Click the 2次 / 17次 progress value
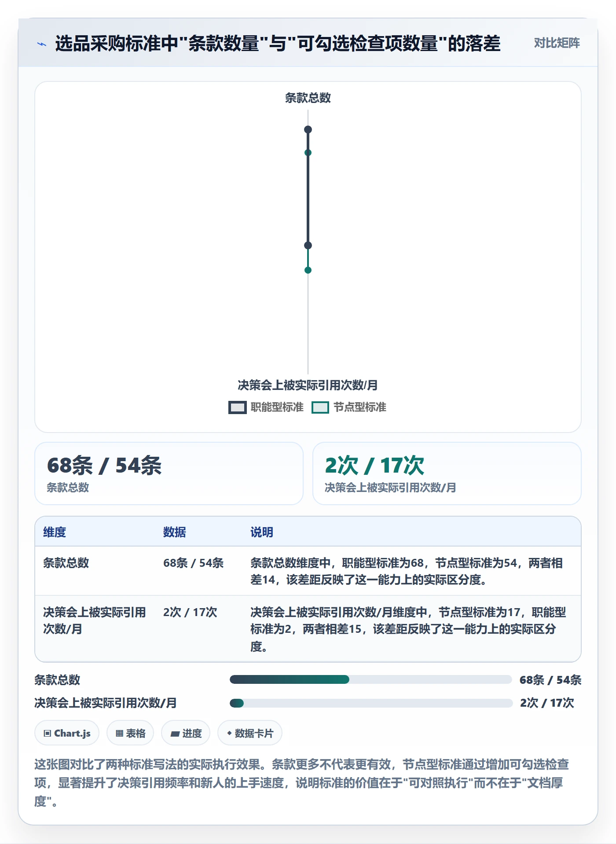 547,703
